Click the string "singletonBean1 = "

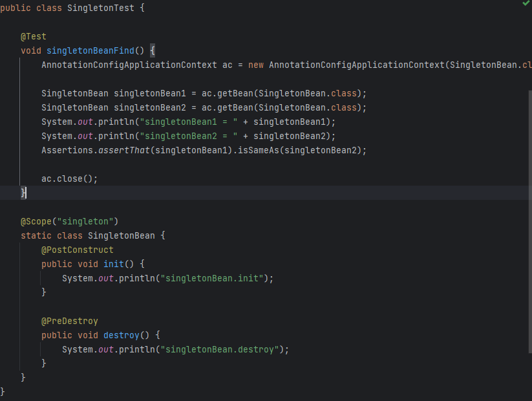click(189, 122)
